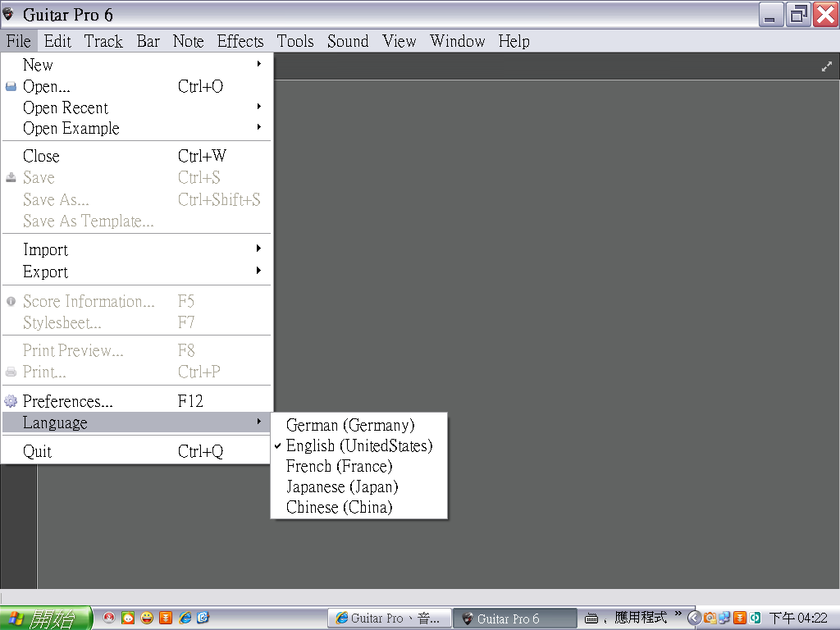Image resolution: width=840 pixels, height=630 pixels.
Task: Click the Guitar Pro title bar logo
Action: pos(8,14)
